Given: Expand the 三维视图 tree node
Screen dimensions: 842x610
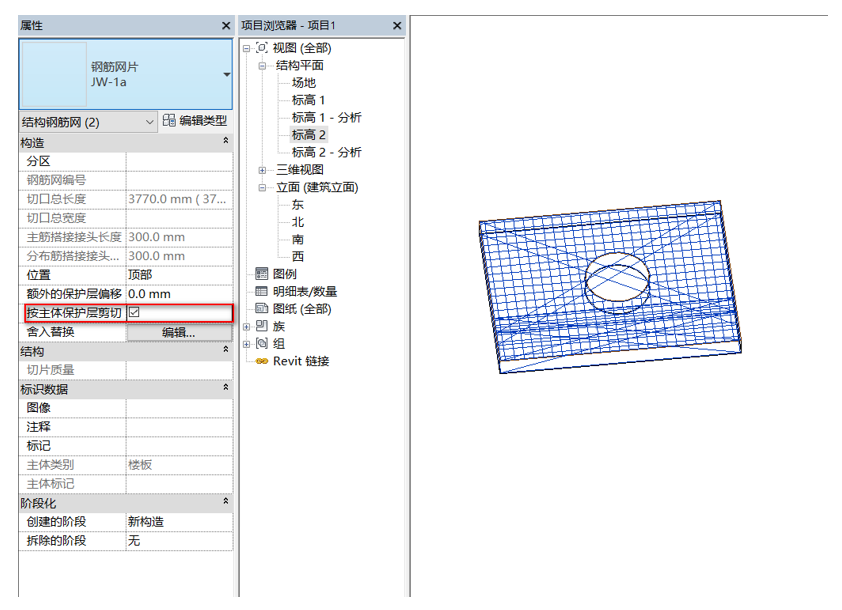Looking at the screenshot, I should [x=263, y=170].
